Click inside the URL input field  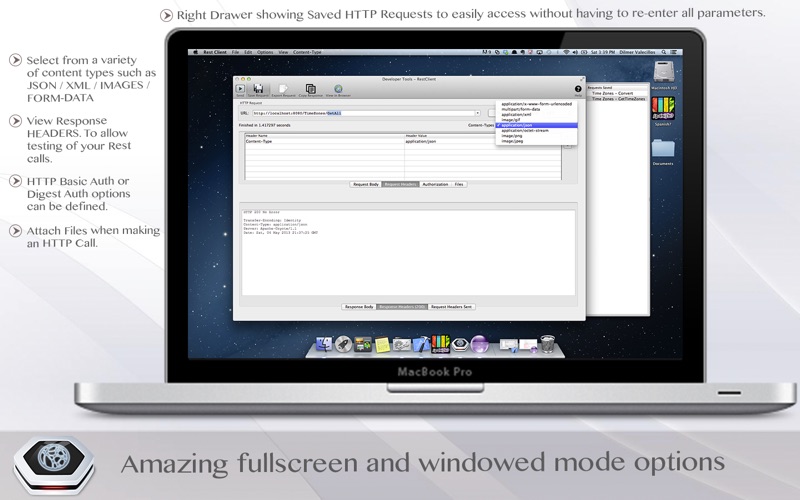click(363, 113)
